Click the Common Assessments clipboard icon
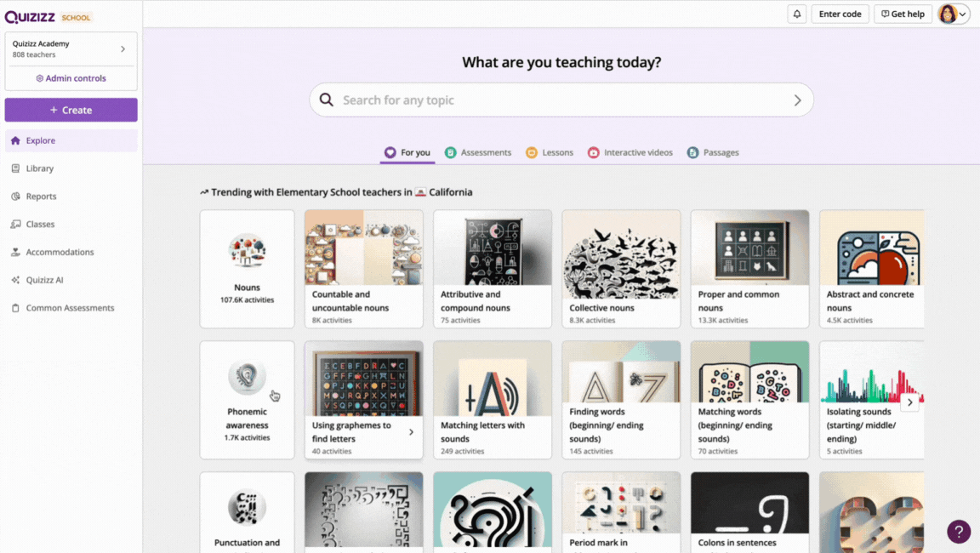The width and height of the screenshot is (980, 553). click(x=15, y=308)
